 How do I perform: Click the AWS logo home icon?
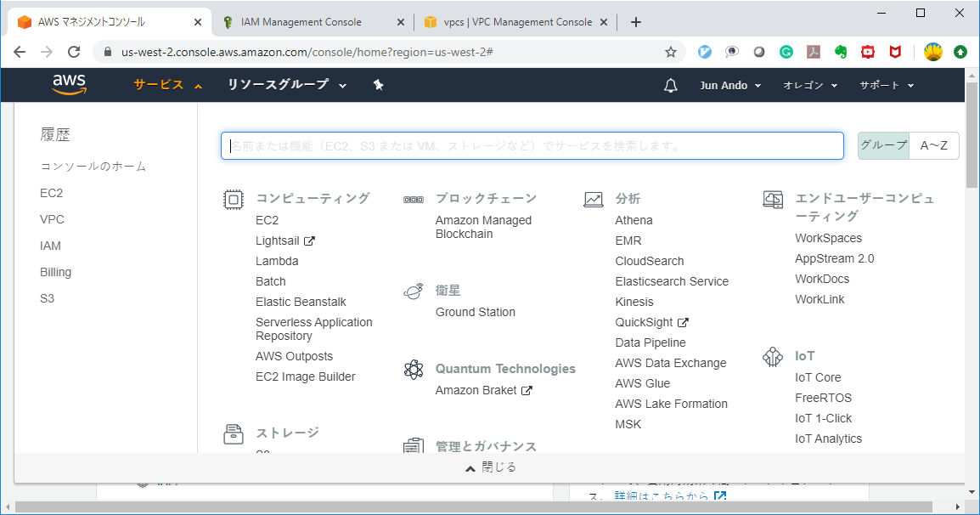click(x=69, y=84)
